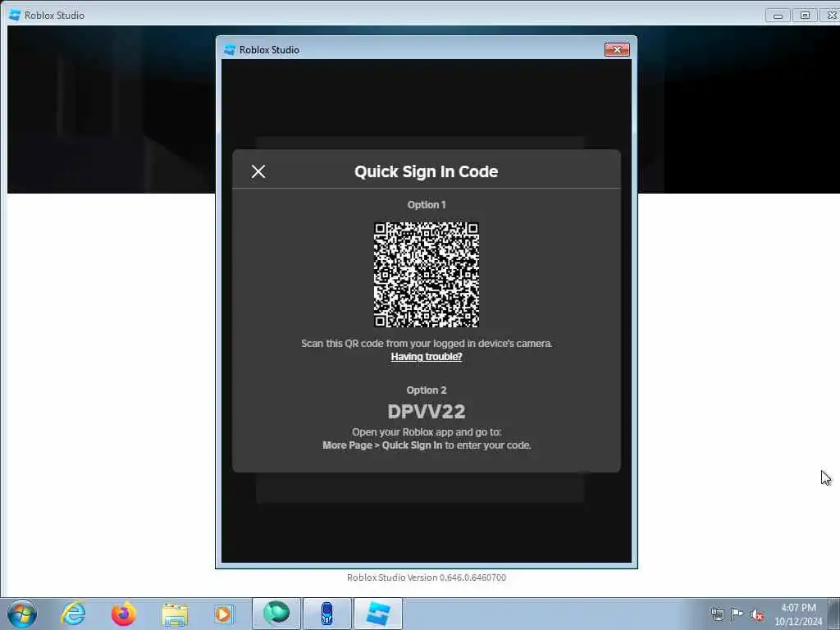840x630 pixels.
Task: Click the 'Open your Roblox app' text line
Action: [x=427, y=431]
